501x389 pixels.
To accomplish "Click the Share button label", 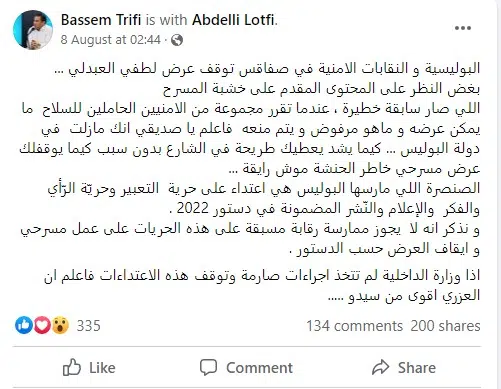I will point(417,368).
